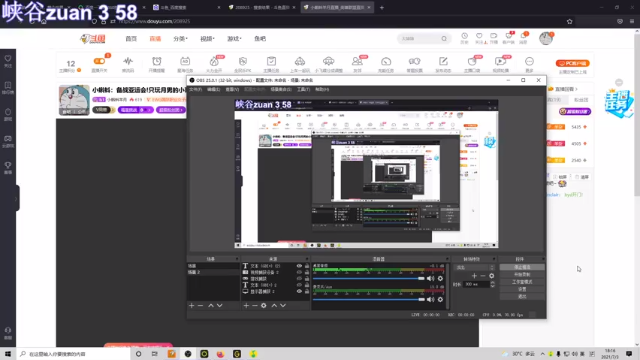
Task: Add a new scene with plus in OBS
Action: 191,305
